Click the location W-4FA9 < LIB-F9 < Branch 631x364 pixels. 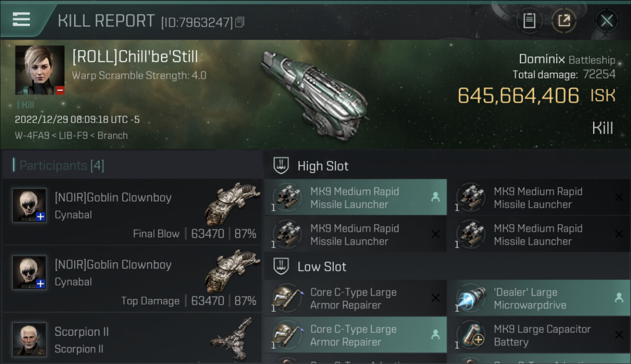pos(71,135)
